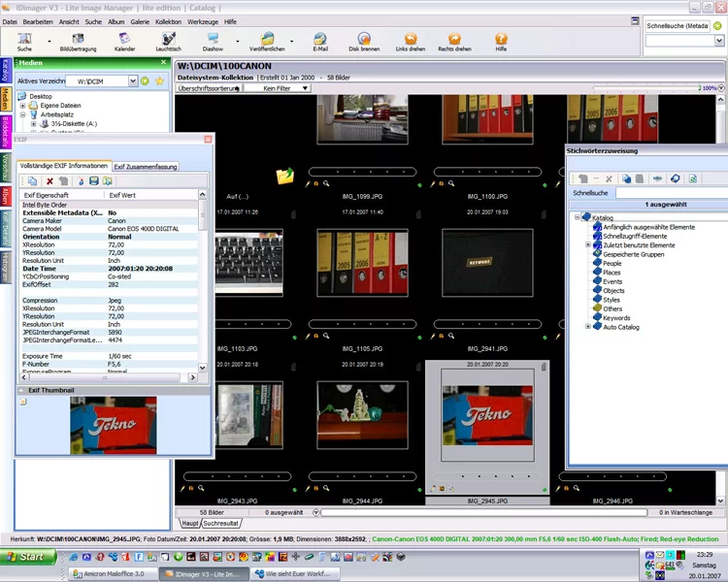Click the favorites star in Medien panel
The image size is (728, 582).
tap(159, 81)
